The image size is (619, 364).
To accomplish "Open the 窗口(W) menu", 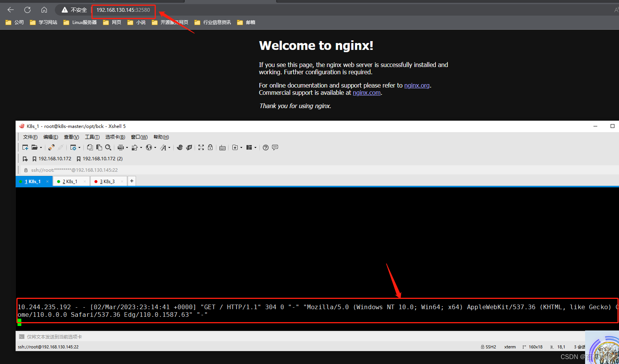I will (x=139, y=137).
